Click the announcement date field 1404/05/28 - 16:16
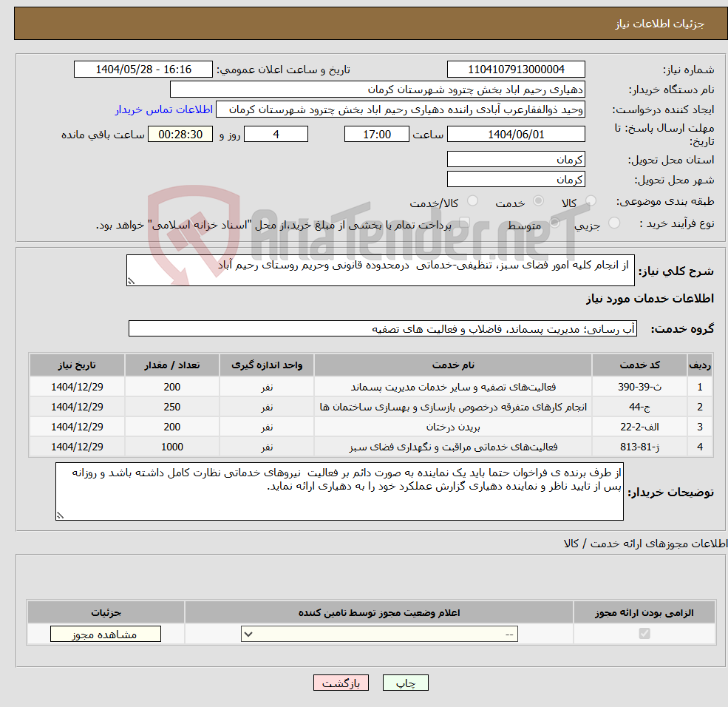The width and height of the screenshot is (728, 707). point(143,70)
